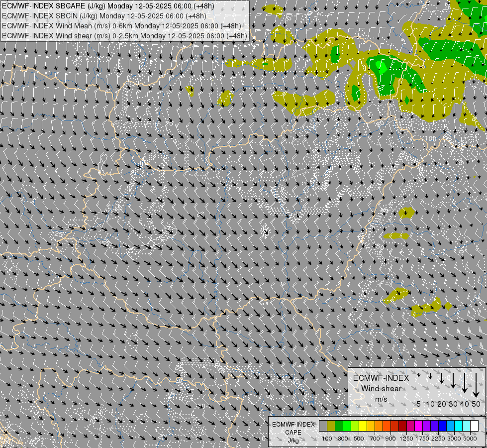Screen dimensions: 487x448
Task: Click the 'm/s' unit label in legend
Action: (381, 399)
